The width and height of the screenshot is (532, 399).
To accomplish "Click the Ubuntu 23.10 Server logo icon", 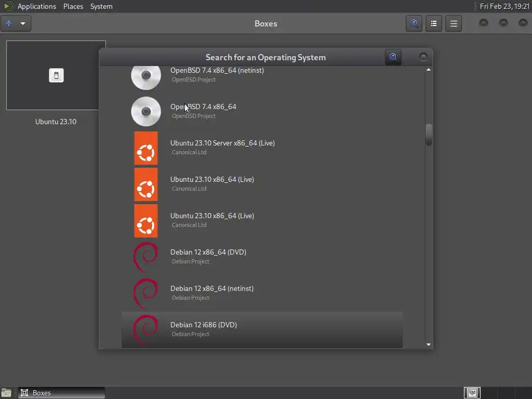I will 146,148.
